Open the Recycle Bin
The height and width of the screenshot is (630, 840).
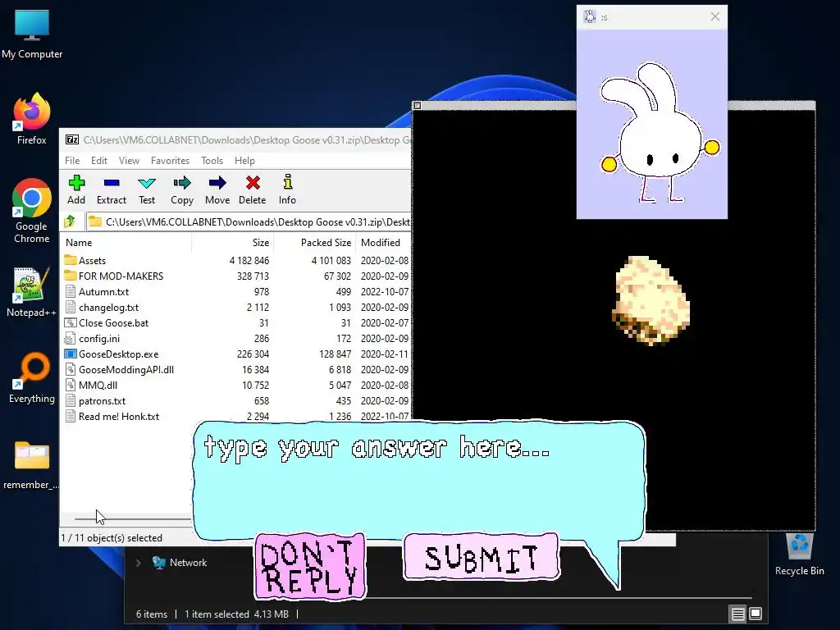click(x=799, y=554)
